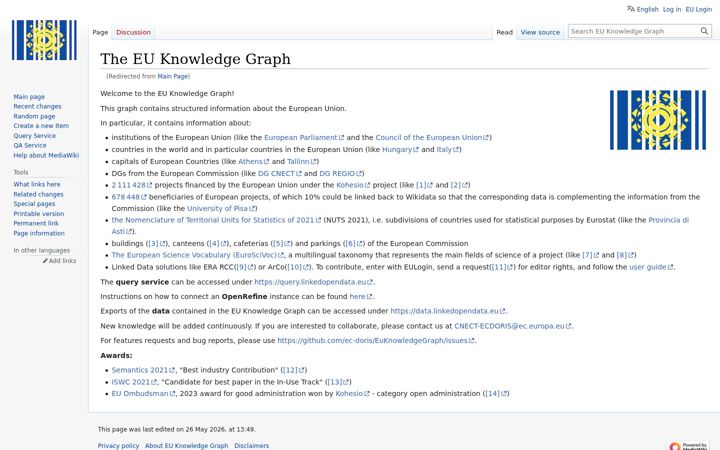Image resolution: width=720 pixels, height=450 pixels.
Task: Open the 678 448 beneficiaries link
Action: click(129, 197)
